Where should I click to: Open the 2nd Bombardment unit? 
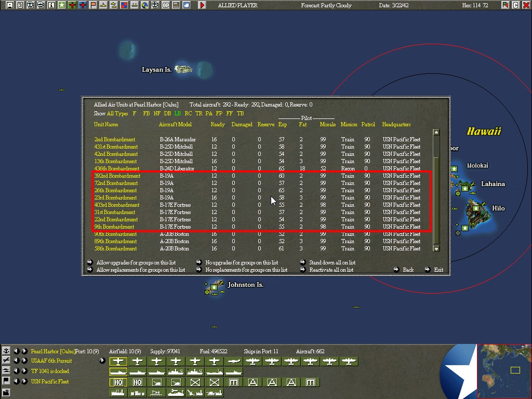[x=114, y=139]
